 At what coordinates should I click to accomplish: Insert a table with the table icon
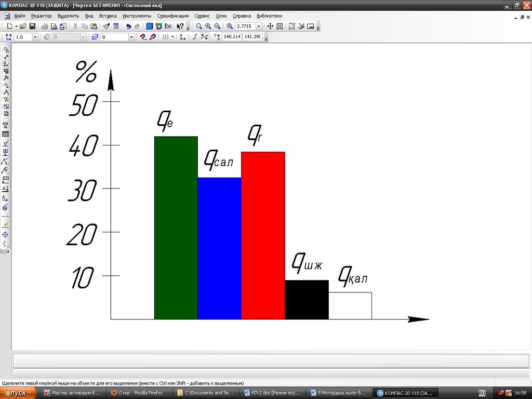pos(5,135)
